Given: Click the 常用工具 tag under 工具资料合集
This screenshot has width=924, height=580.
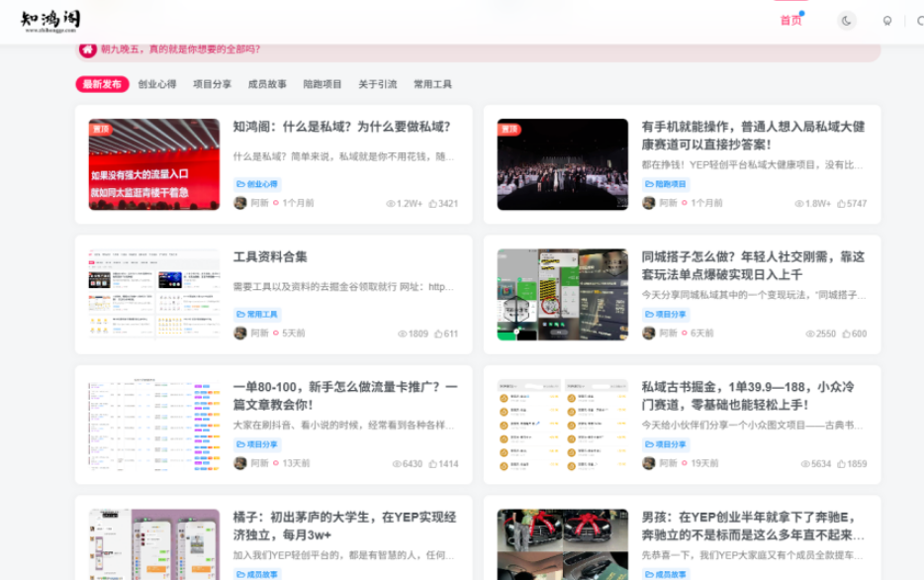Looking at the screenshot, I should [257, 315].
